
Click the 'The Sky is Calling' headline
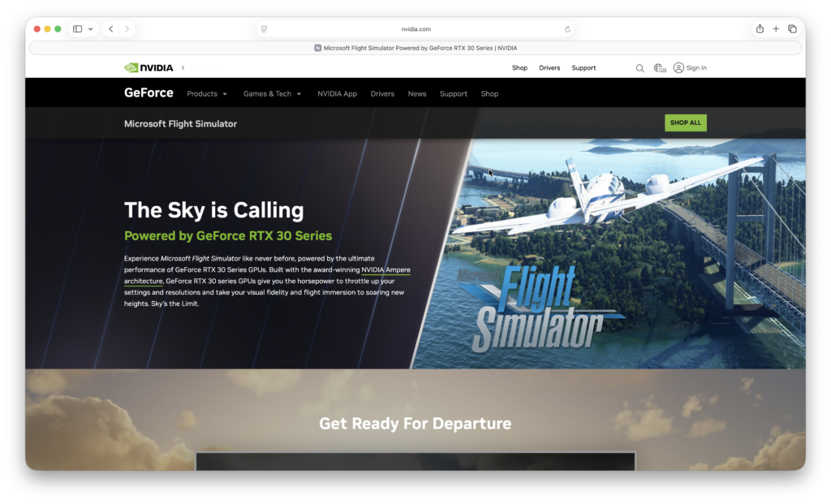[214, 210]
